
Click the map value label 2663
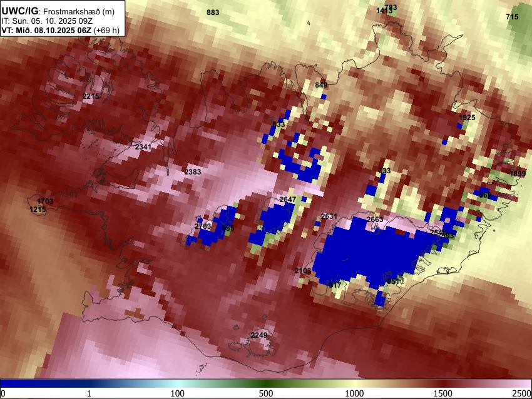tap(375, 220)
